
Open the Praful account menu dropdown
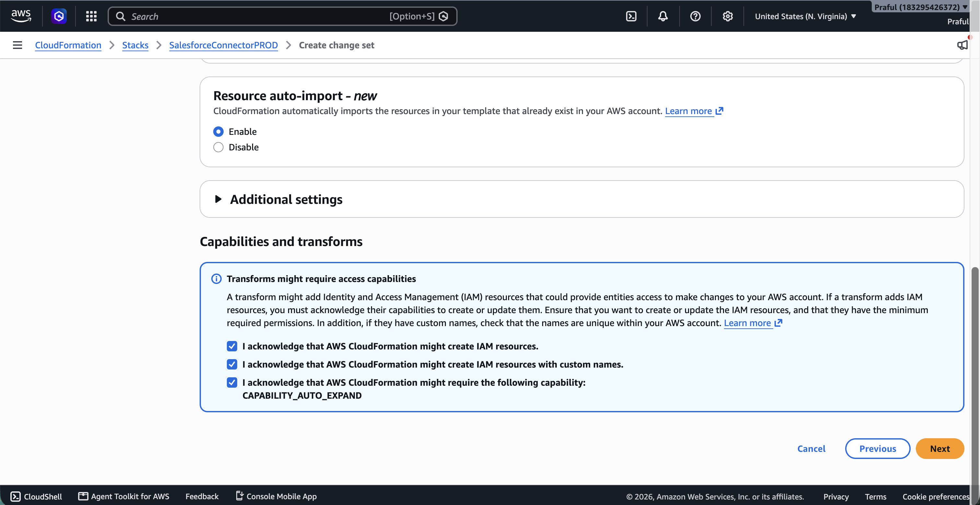pyautogui.click(x=921, y=7)
